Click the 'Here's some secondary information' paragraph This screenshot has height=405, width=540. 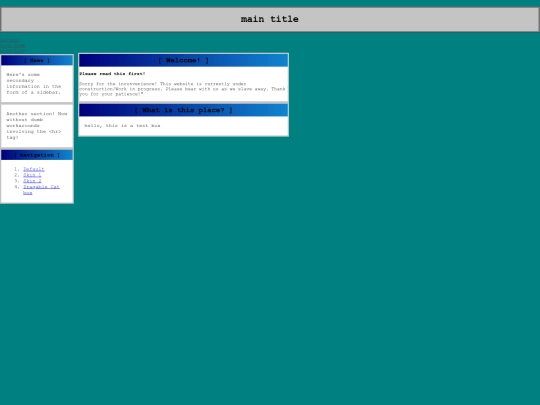34,83
